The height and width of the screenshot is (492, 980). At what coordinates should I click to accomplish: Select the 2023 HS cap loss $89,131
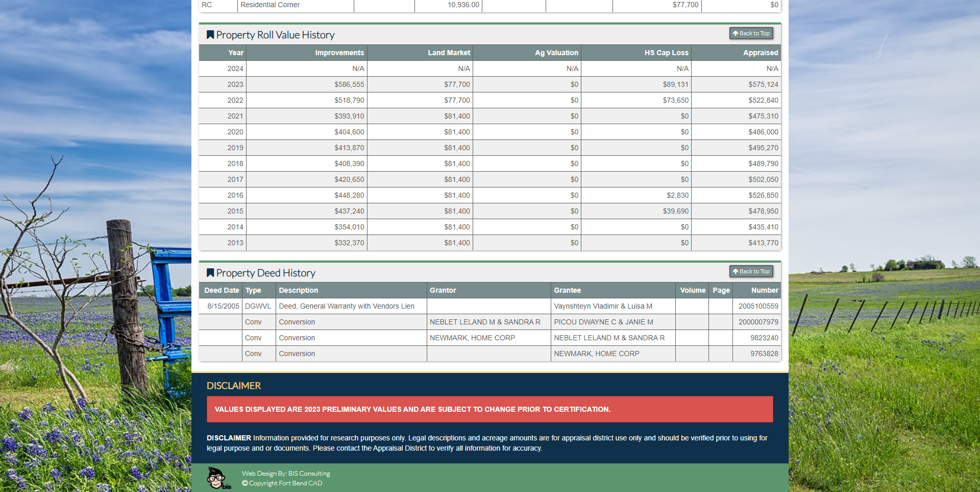(x=675, y=84)
